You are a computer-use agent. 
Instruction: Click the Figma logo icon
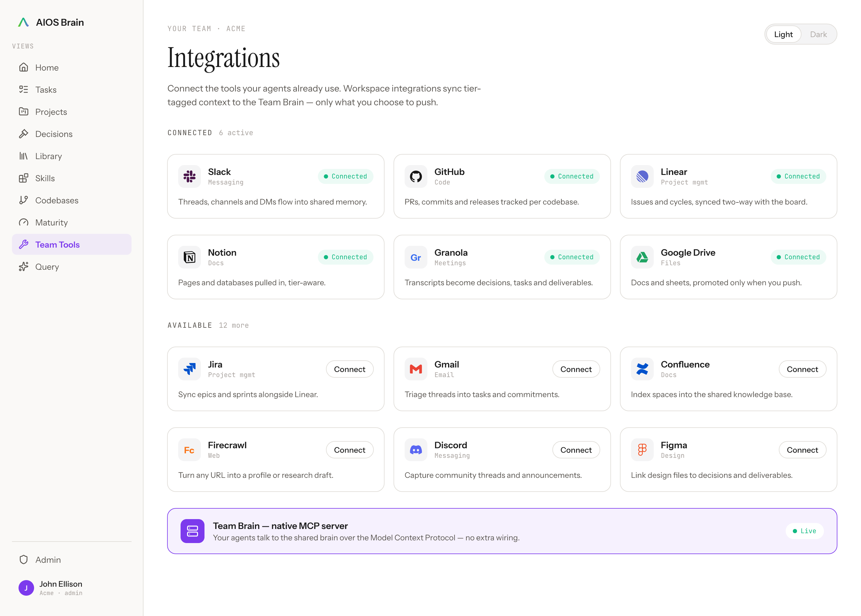click(642, 450)
